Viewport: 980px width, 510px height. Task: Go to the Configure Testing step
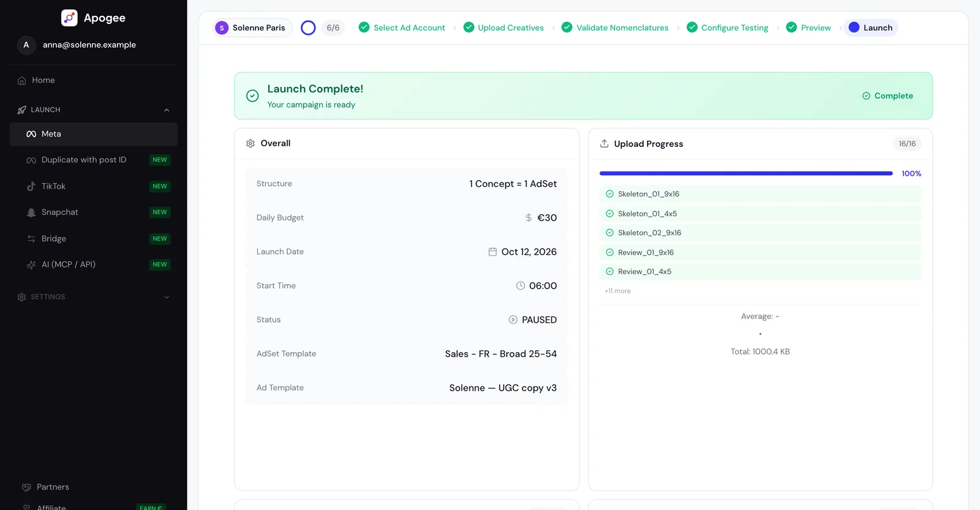728,28
